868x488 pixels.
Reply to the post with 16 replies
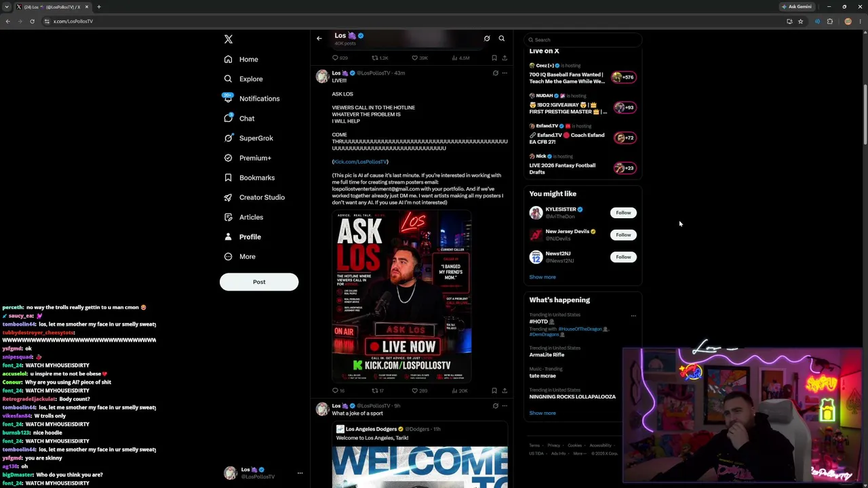pos(338,391)
